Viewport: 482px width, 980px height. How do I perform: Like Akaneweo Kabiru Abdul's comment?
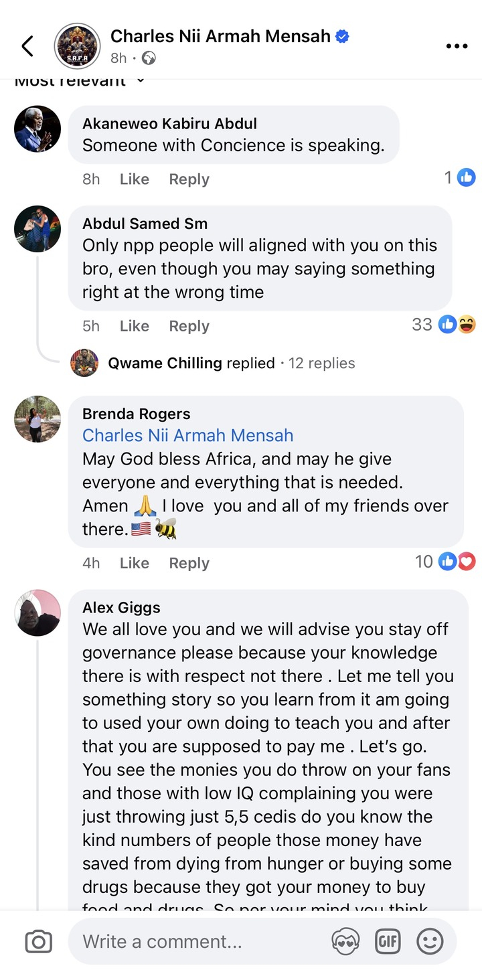point(134,179)
